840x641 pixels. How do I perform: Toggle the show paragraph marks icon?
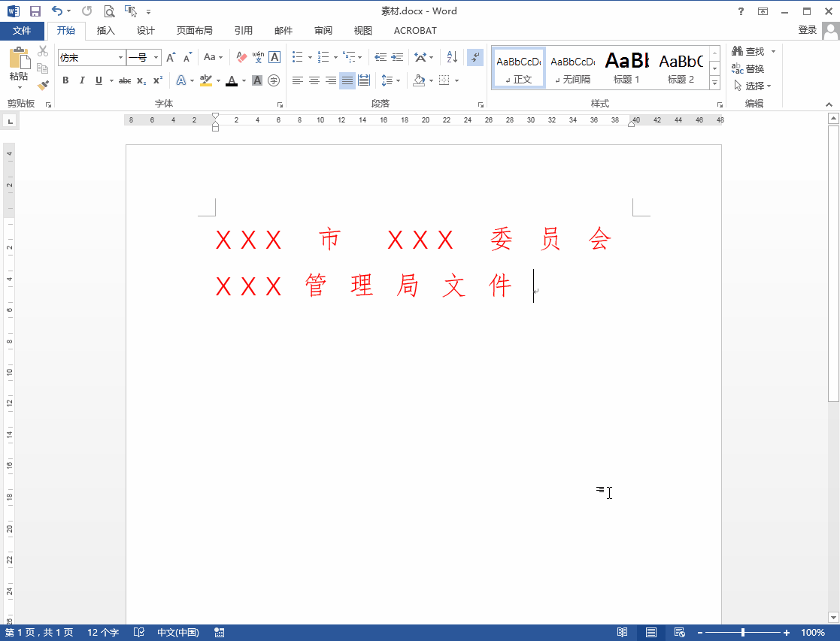pos(474,57)
